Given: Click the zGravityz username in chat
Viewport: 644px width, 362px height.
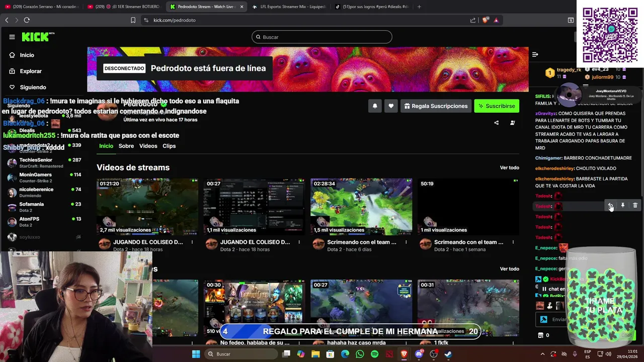Looking at the screenshot, I should [x=546, y=114].
